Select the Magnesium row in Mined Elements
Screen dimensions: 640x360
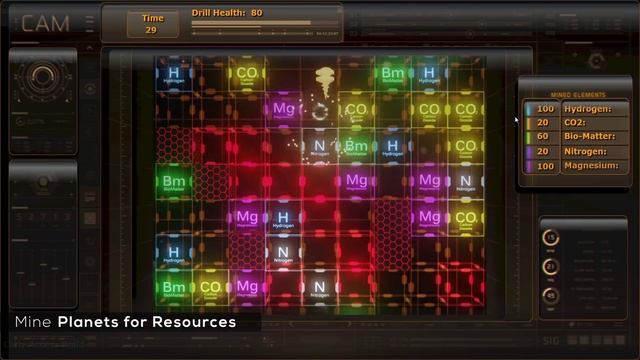pos(576,166)
